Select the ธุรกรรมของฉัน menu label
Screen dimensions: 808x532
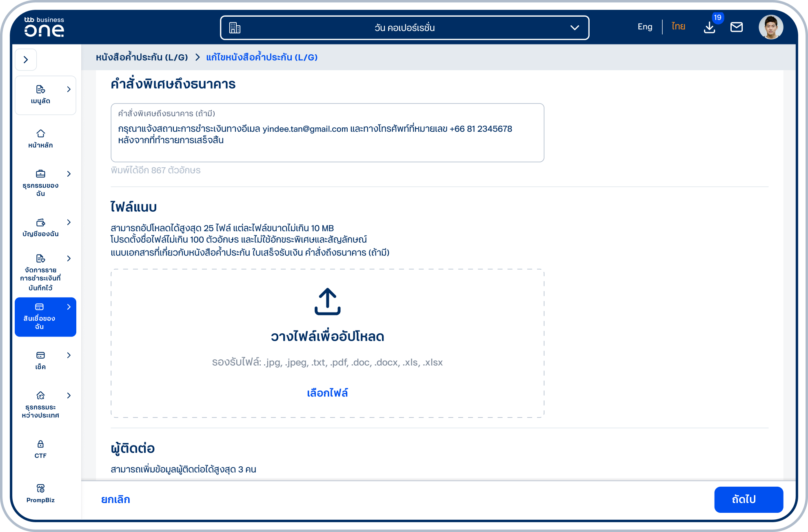click(x=40, y=190)
